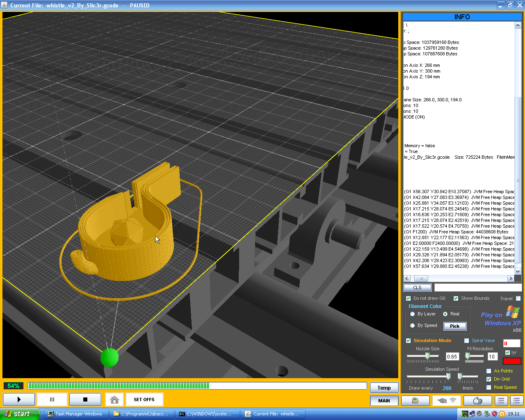Image resolution: width=525 pixels, height=420 pixels.
Task: Click the first text-lines list icon
Action: click(x=500, y=401)
